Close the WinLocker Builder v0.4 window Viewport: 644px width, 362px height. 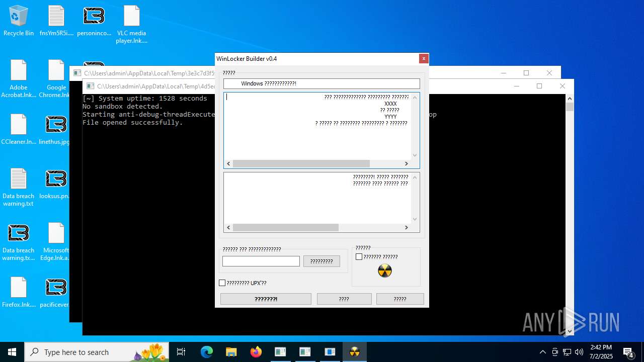(x=424, y=58)
